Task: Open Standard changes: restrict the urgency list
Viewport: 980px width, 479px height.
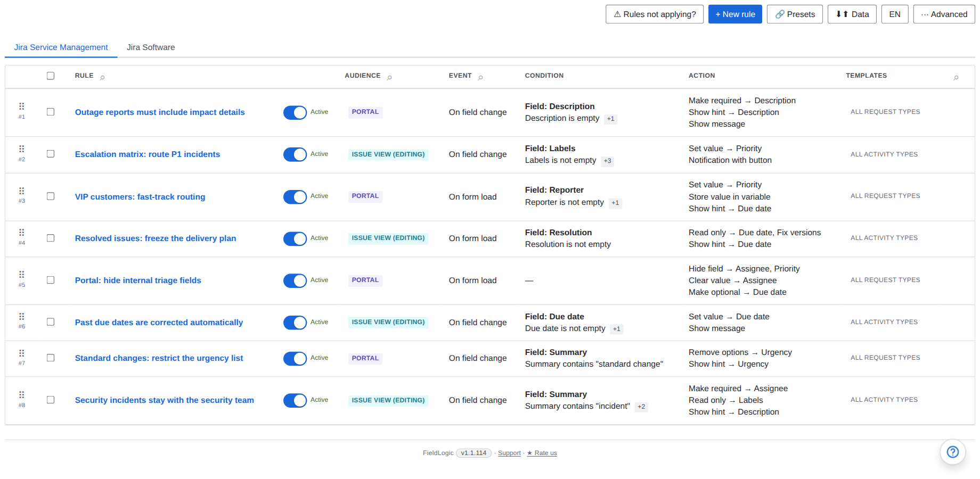Action: [159, 358]
